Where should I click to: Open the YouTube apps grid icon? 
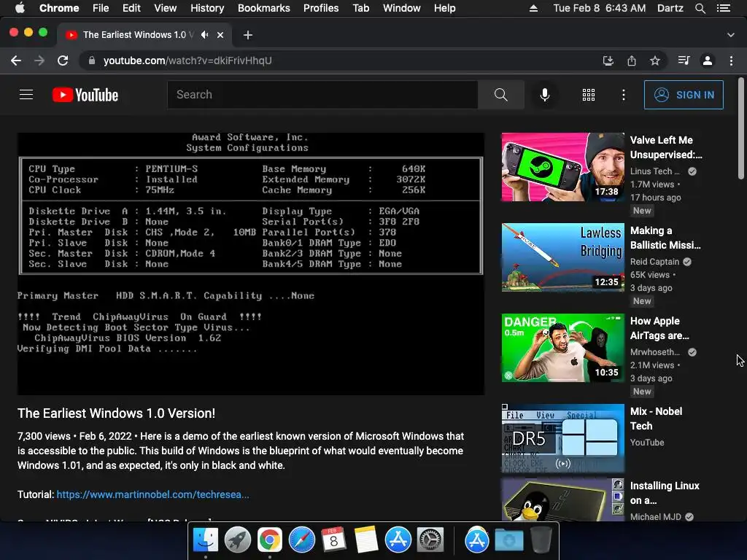coord(589,95)
